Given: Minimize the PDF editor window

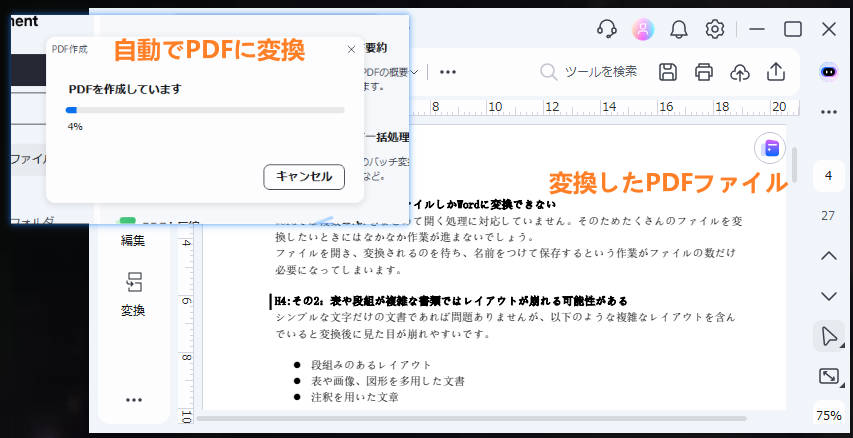Looking at the screenshot, I should click(x=757, y=29).
